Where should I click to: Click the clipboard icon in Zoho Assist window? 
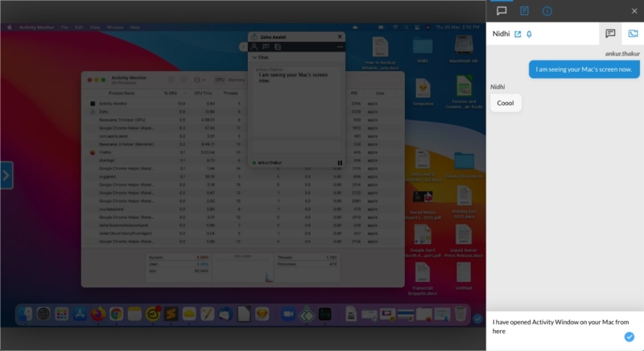coord(278,47)
